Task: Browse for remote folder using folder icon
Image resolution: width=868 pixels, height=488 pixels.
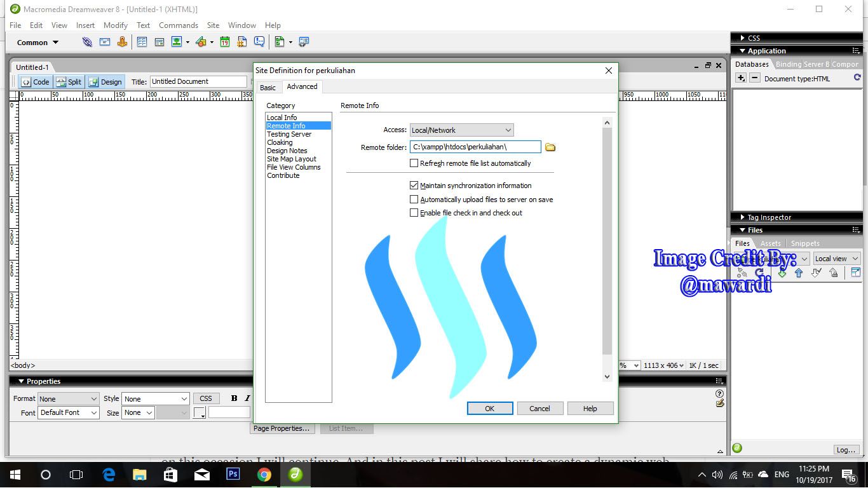Action: (x=550, y=147)
